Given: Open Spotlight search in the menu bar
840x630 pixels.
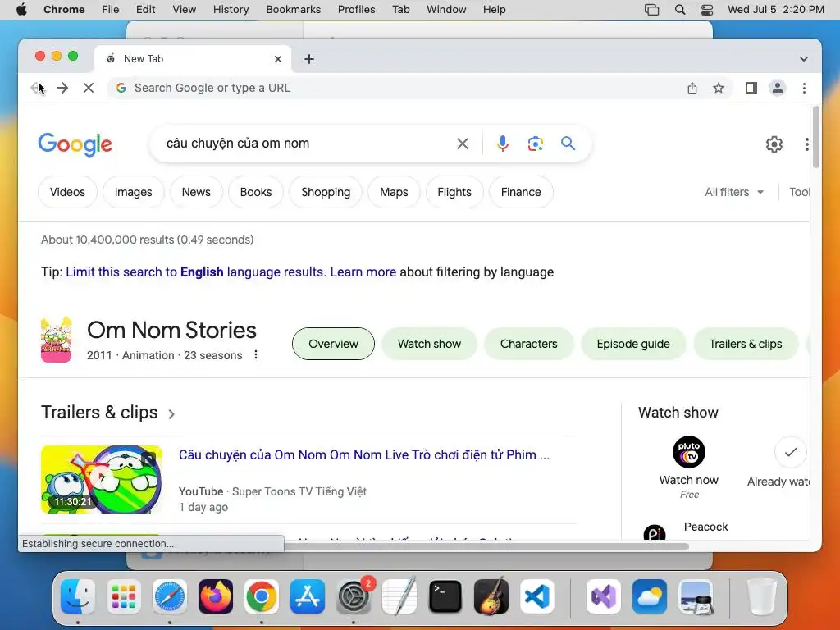Looking at the screenshot, I should point(680,10).
